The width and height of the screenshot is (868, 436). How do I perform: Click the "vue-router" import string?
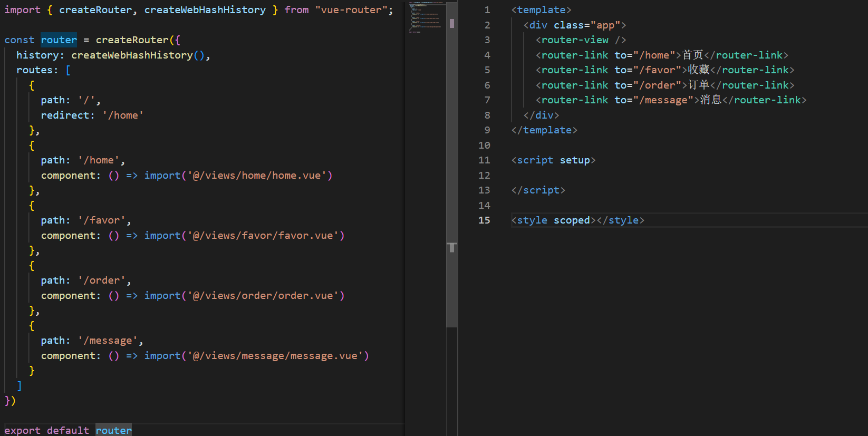(351, 10)
